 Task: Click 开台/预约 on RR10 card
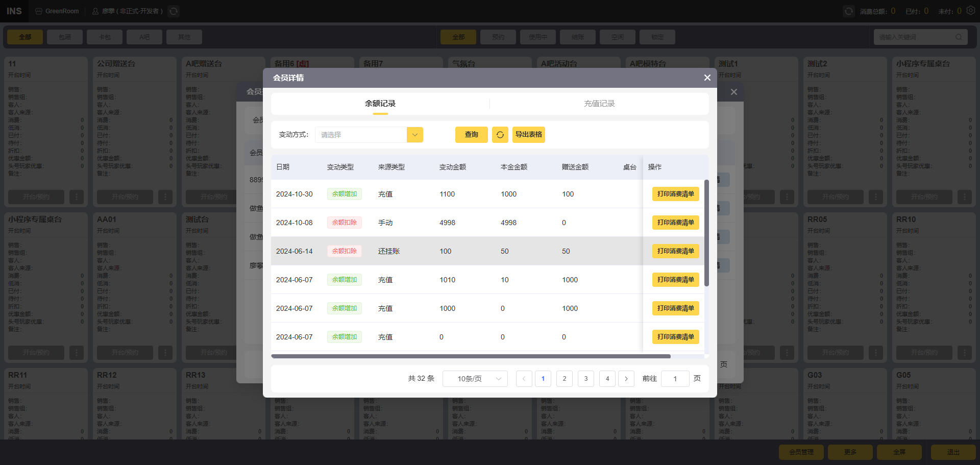pyautogui.click(x=924, y=353)
